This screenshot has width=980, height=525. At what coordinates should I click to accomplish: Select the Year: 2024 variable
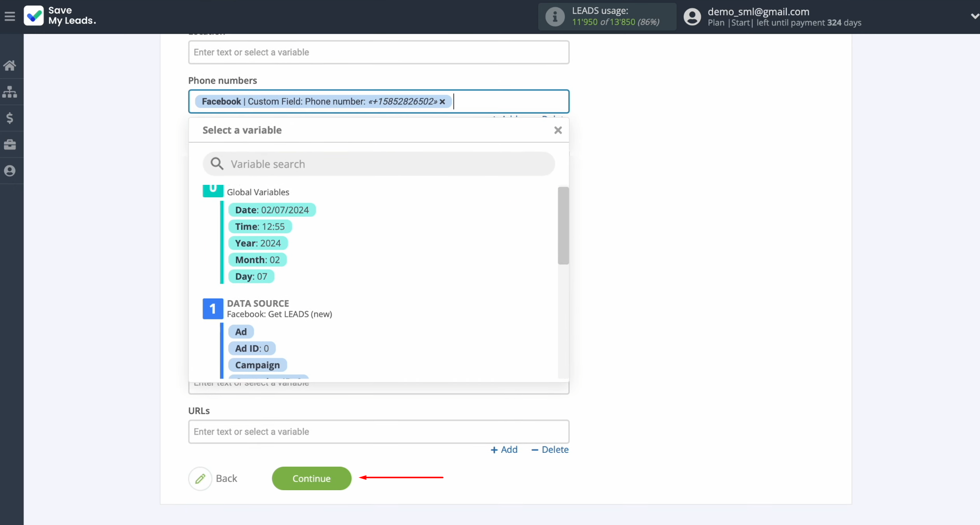point(258,243)
